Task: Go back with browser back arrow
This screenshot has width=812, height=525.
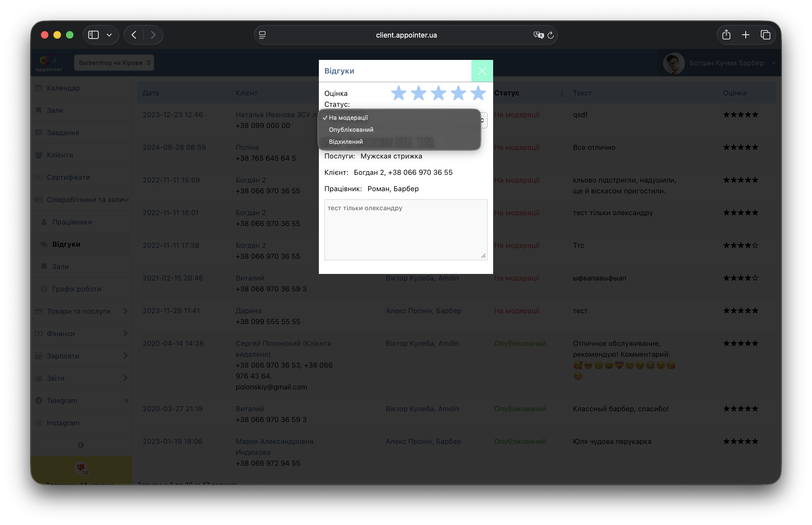Action: click(x=134, y=35)
